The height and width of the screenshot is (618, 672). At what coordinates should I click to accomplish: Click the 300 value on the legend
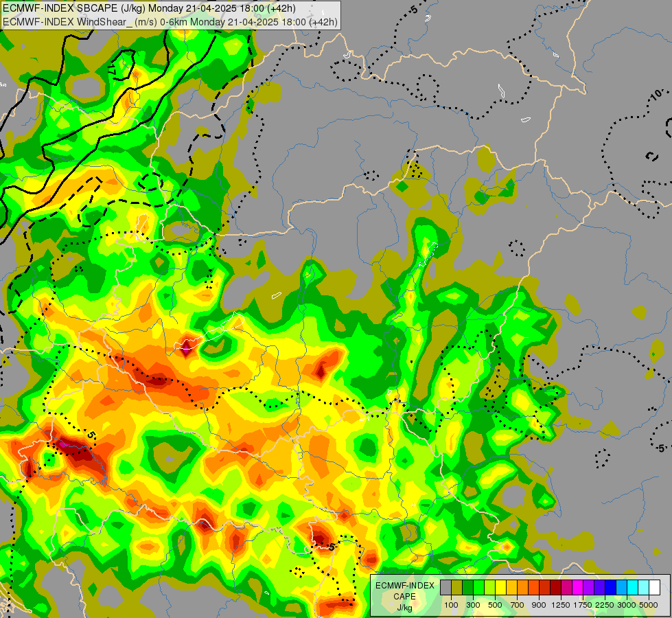(x=473, y=605)
